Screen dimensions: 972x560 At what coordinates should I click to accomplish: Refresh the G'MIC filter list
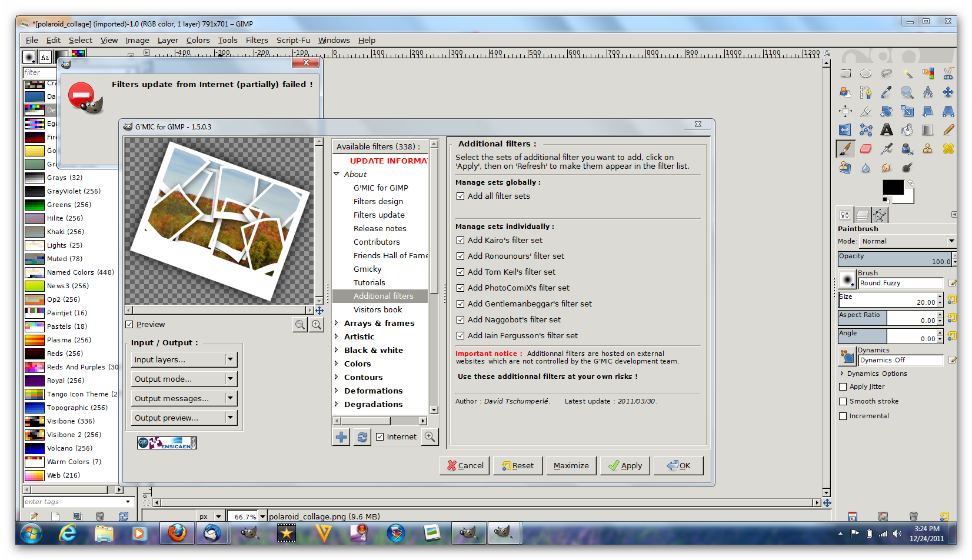click(362, 436)
